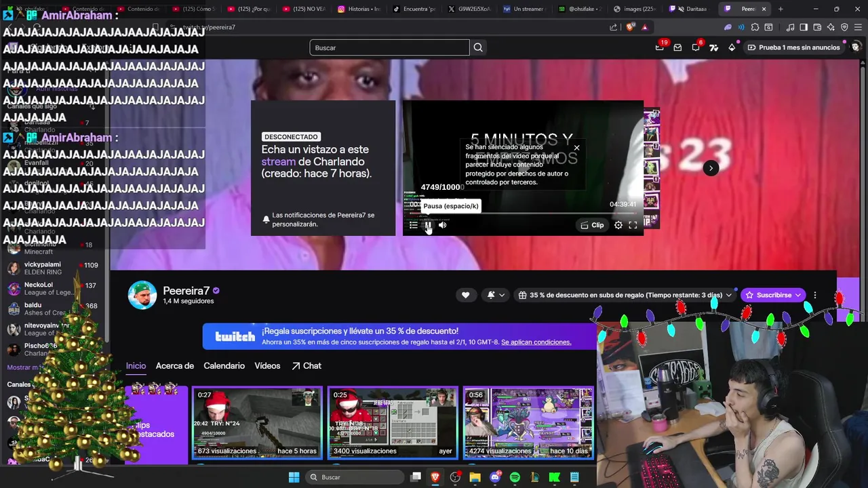Expand the 35% gift subs discount dropdown
The height and width of the screenshot is (488, 868).
pos(625,295)
